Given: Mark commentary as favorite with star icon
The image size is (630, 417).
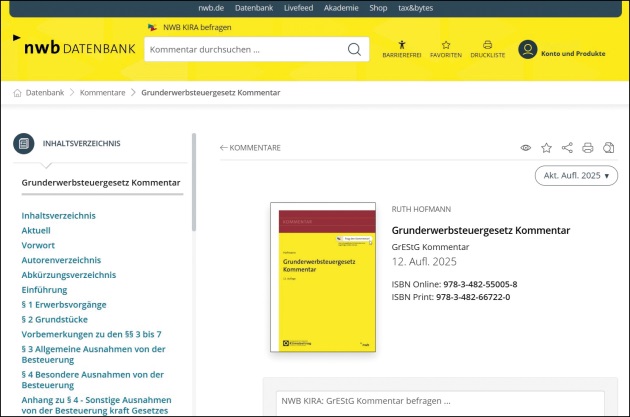Looking at the screenshot, I should pyautogui.click(x=547, y=148).
